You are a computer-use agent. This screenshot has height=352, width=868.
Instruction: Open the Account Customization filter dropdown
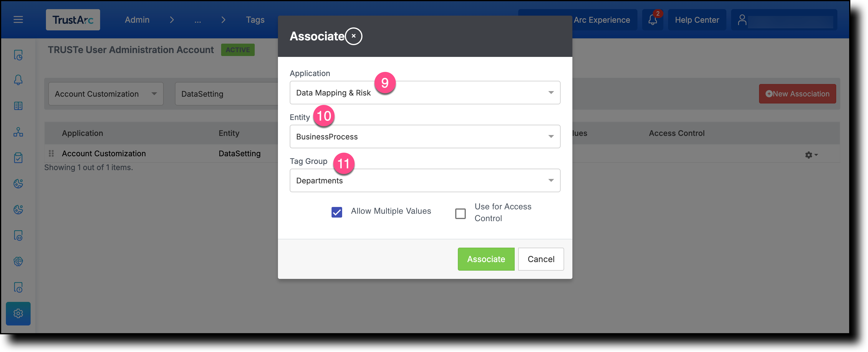(x=106, y=94)
